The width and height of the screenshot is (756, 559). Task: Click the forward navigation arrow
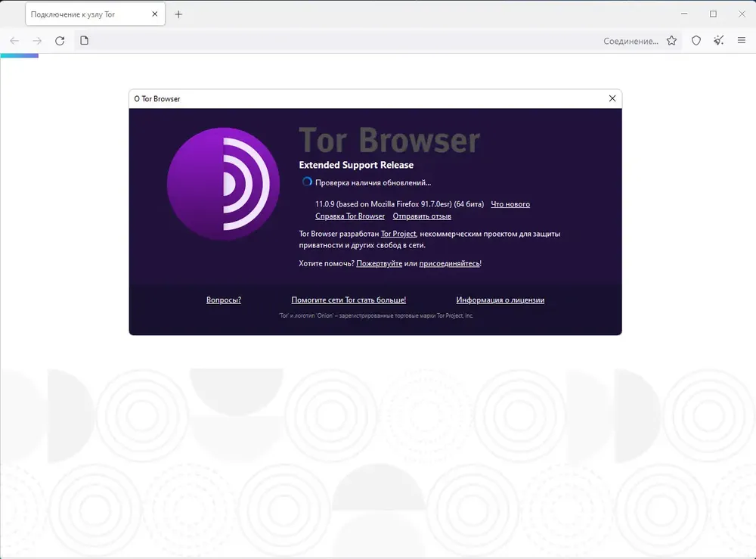[37, 41]
